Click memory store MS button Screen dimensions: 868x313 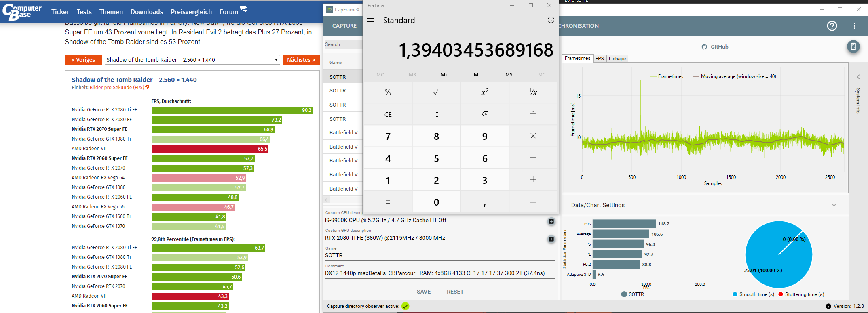[x=509, y=74]
